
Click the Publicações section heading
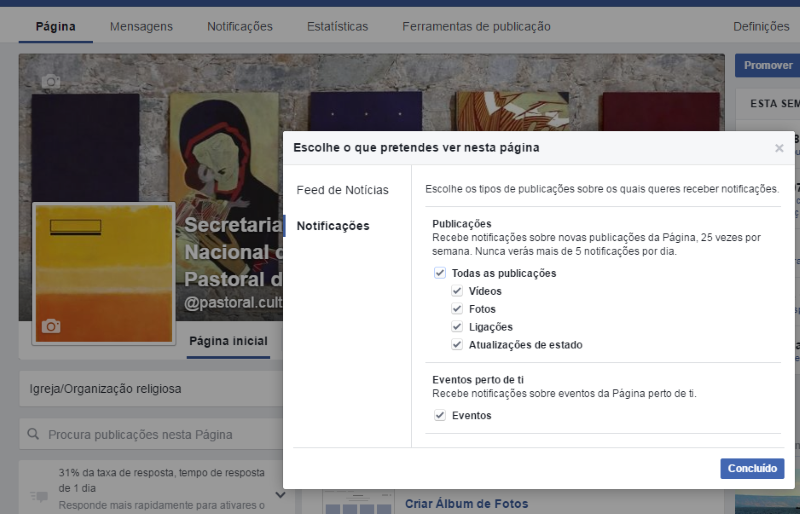pos(462,224)
